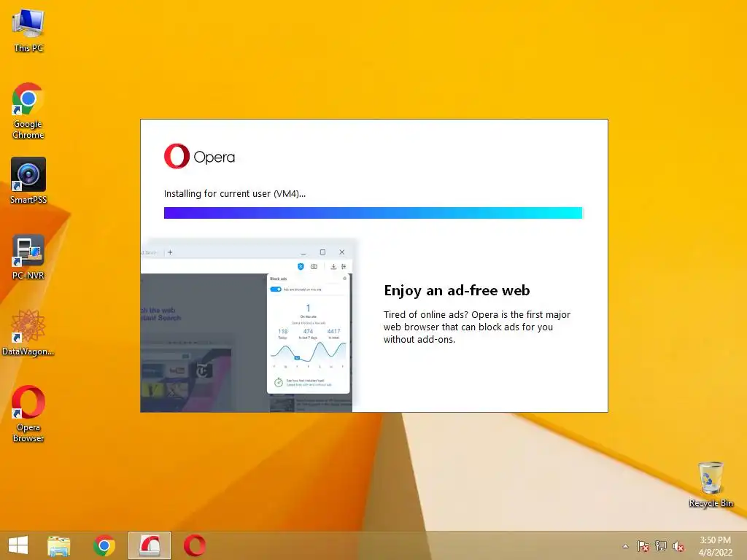Click the Opera browser taskbar icon
The image size is (747, 560).
[195, 545]
